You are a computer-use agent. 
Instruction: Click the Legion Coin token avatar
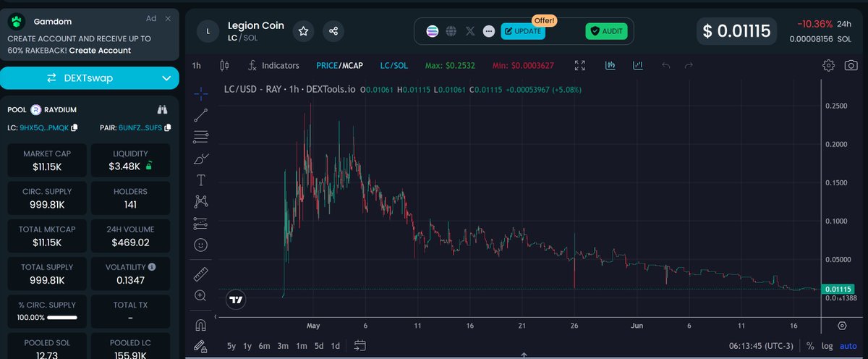[208, 31]
